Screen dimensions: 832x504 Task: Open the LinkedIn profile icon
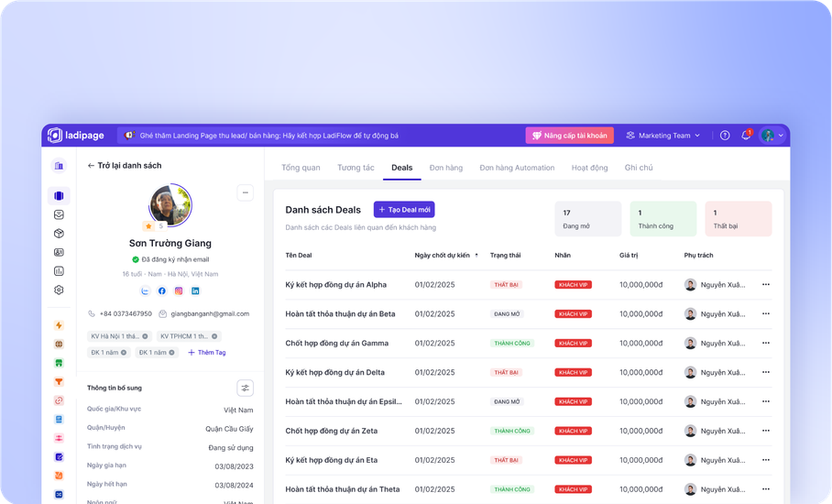pos(195,290)
